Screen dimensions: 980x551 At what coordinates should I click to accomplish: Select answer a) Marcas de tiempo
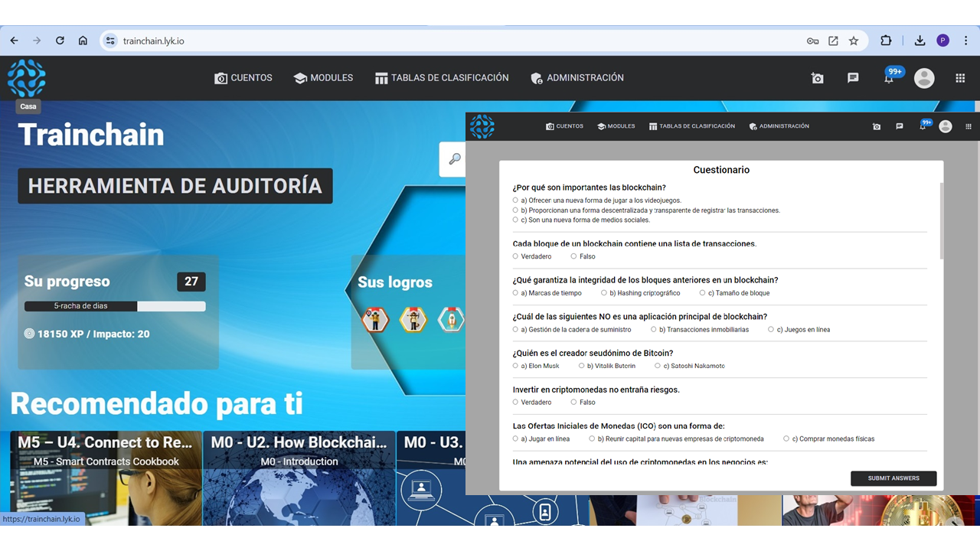[515, 293]
